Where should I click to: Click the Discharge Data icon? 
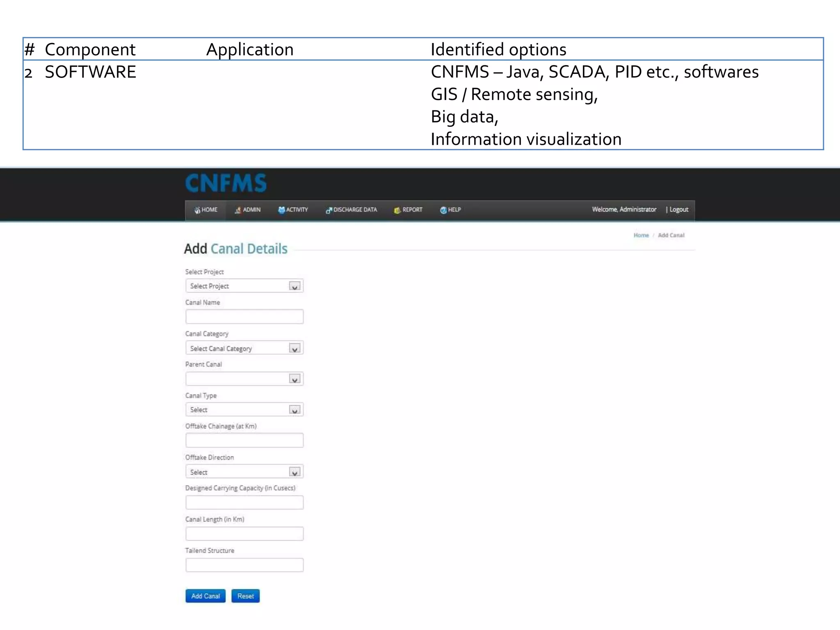[x=329, y=210]
